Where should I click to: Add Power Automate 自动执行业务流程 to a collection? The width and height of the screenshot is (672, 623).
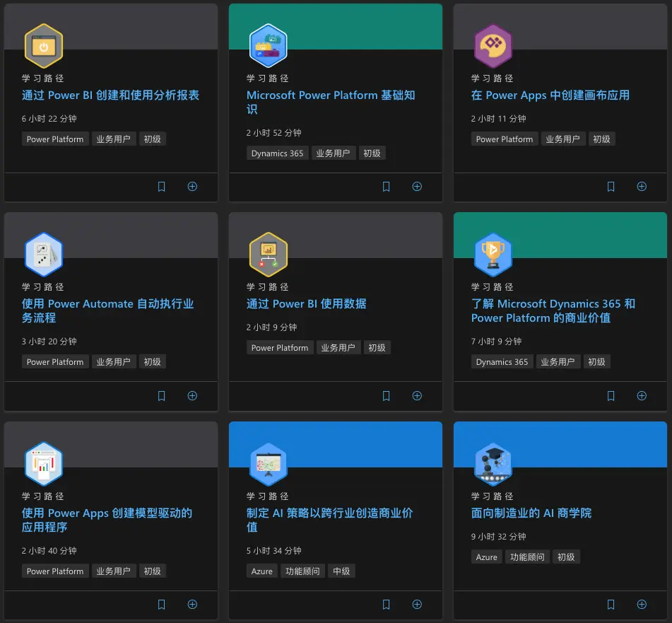click(x=192, y=396)
